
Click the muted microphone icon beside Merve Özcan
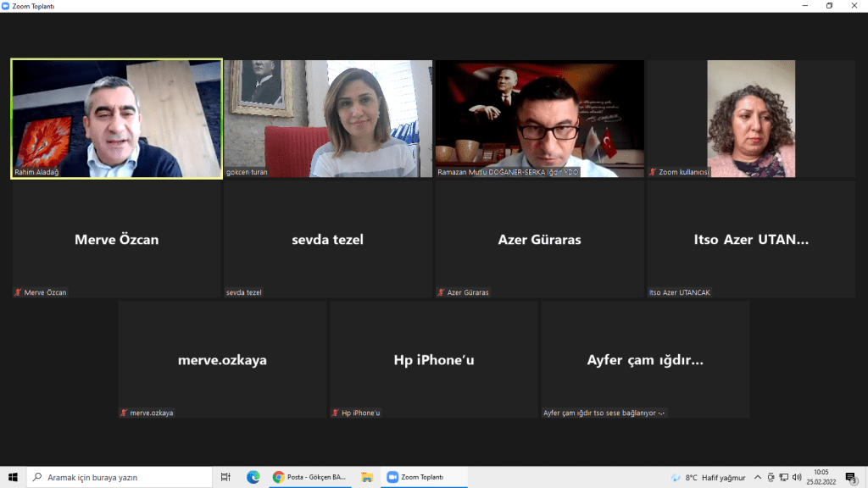click(18, 292)
